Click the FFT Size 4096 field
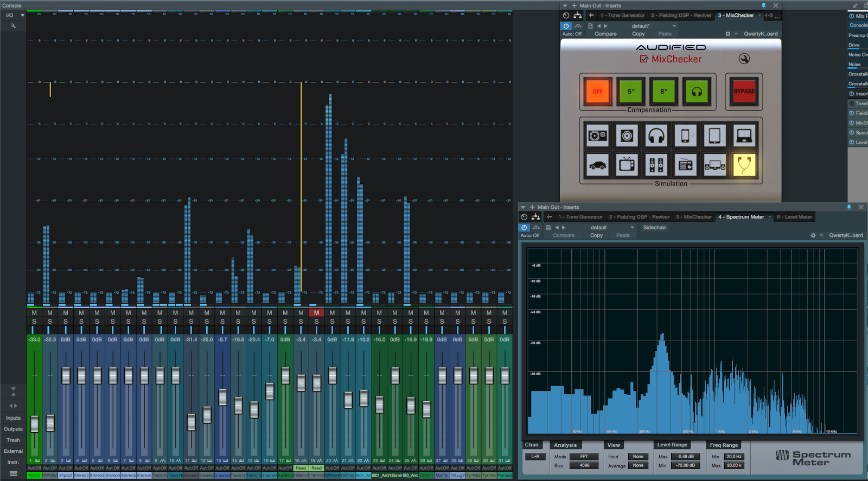Screen dimensions: 868x481 pyautogui.click(x=584, y=465)
